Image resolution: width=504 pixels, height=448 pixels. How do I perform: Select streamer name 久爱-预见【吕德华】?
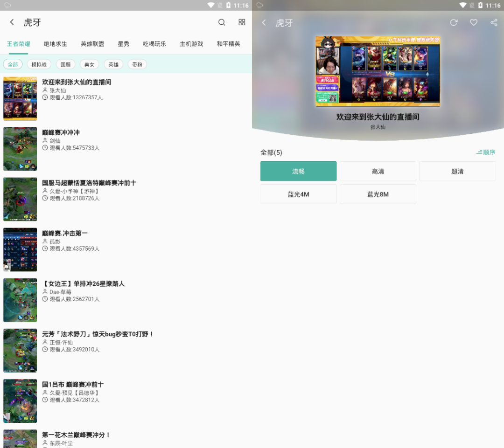tap(74, 393)
